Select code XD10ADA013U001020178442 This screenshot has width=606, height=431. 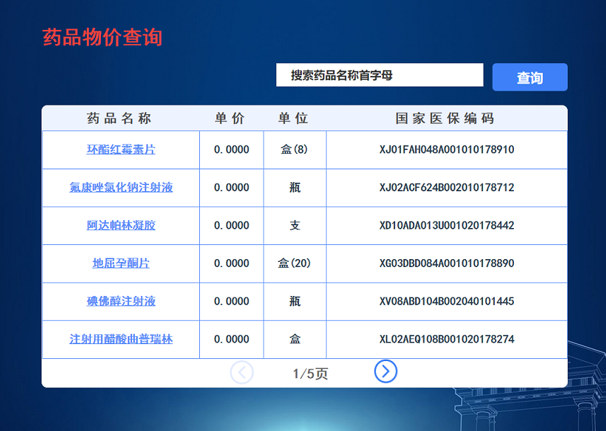pyautogui.click(x=447, y=225)
